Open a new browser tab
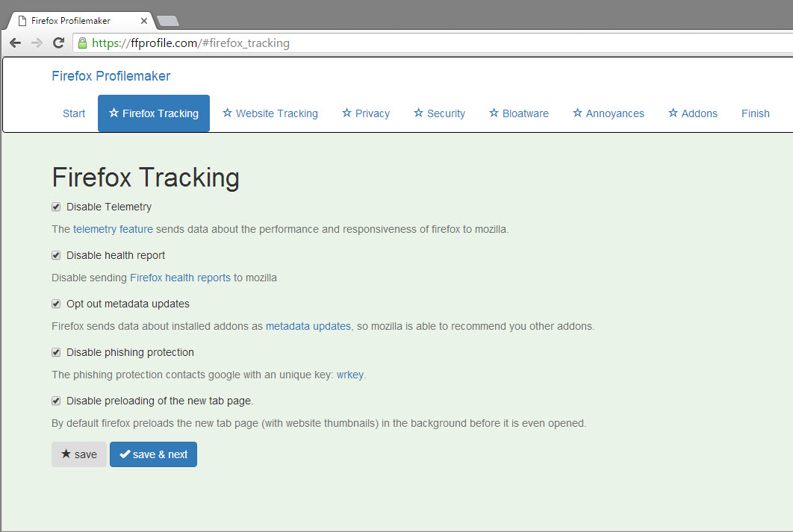The image size is (793, 532). point(168,21)
